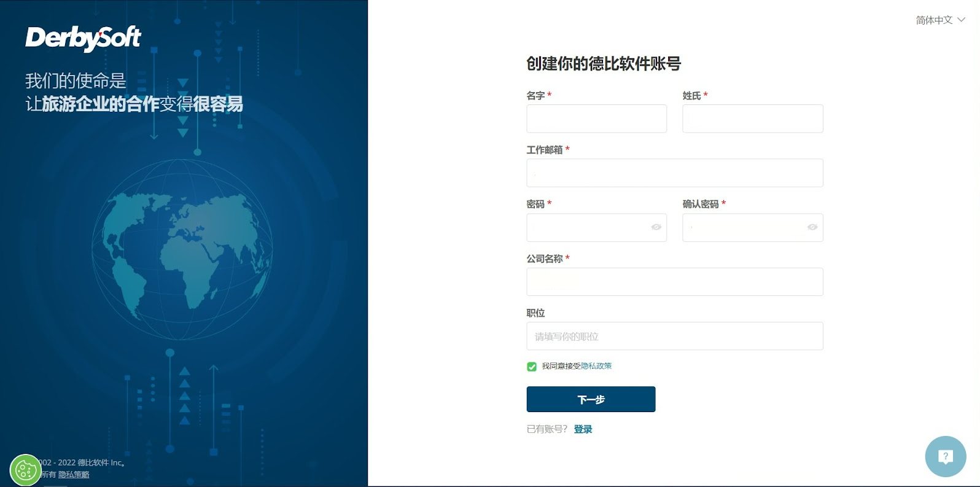Screen dimensions: 980x487
Task: Focus the 公司名称 input field
Action: (x=674, y=282)
